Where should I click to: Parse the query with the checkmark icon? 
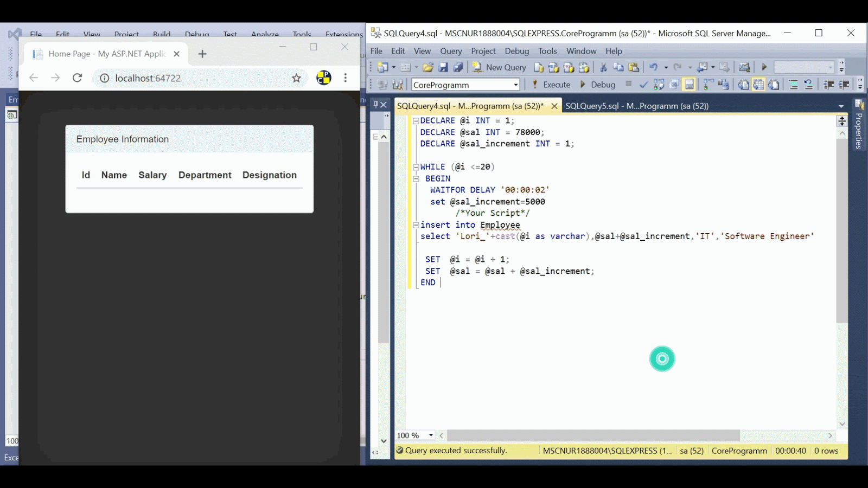coord(643,84)
